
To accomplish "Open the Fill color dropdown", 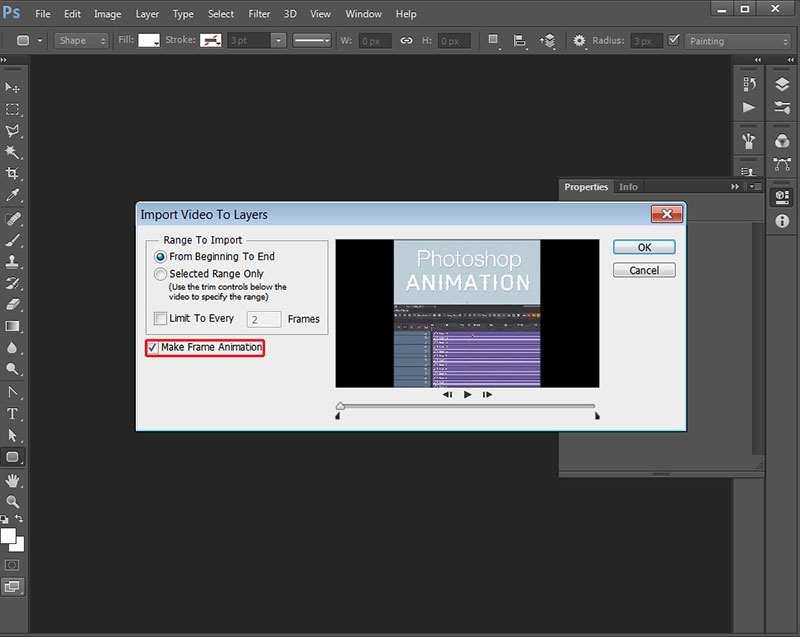I will click(x=149, y=40).
